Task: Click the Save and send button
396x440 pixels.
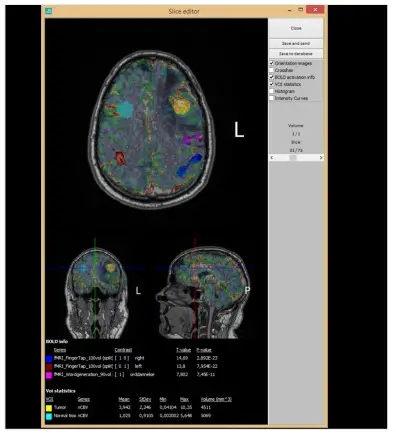Action: pos(296,43)
